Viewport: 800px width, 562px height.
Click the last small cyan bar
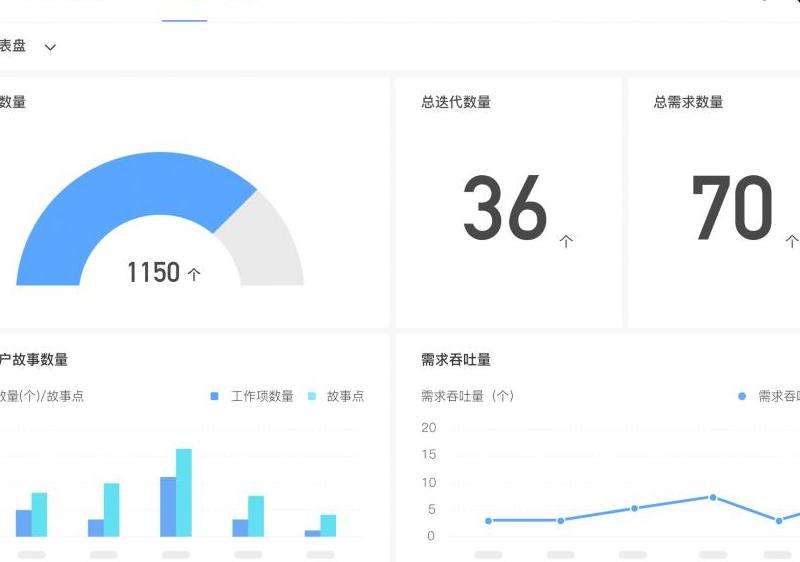(x=328, y=526)
